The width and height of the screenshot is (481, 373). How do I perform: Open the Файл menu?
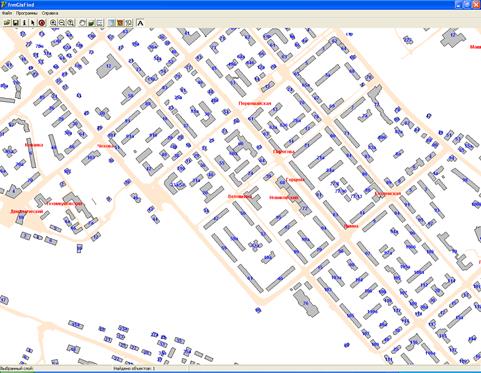point(7,13)
